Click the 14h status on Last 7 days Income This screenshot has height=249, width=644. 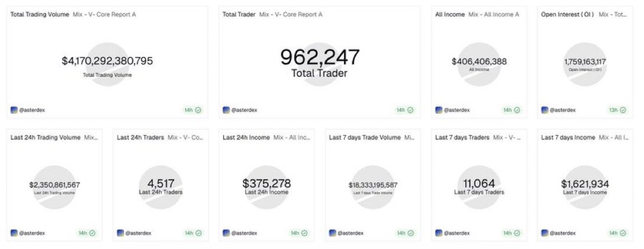point(617,233)
